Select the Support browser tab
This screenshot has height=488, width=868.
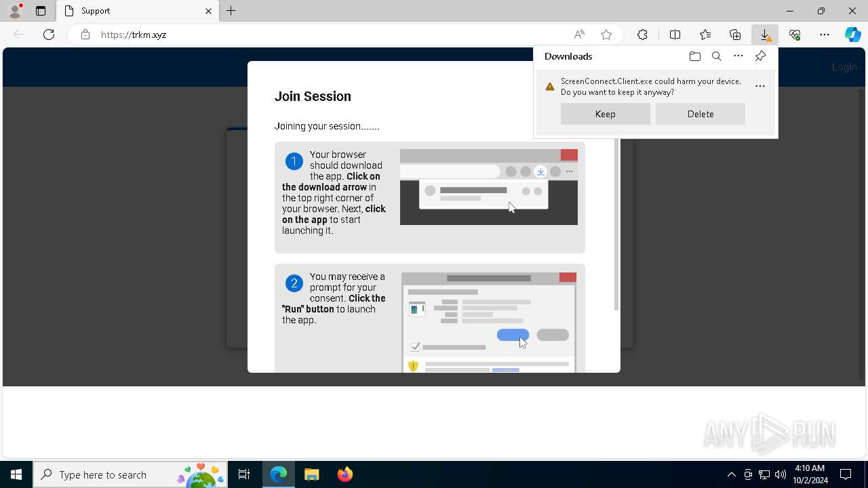click(138, 11)
